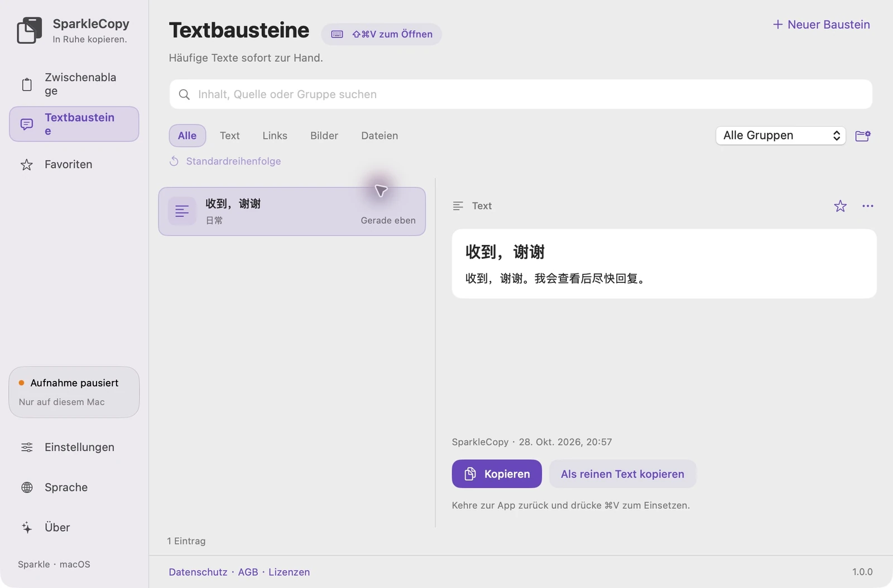893x588 pixels.
Task: Click the magnifier search icon
Action: click(184, 95)
